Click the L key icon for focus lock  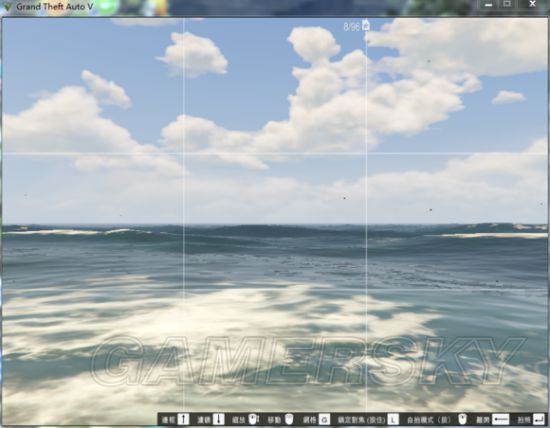(393, 419)
